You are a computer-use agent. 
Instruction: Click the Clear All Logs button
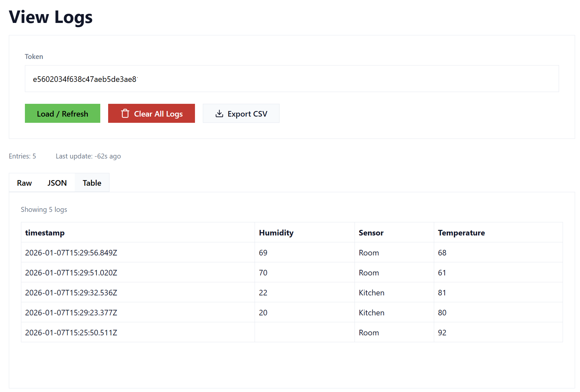151,113
